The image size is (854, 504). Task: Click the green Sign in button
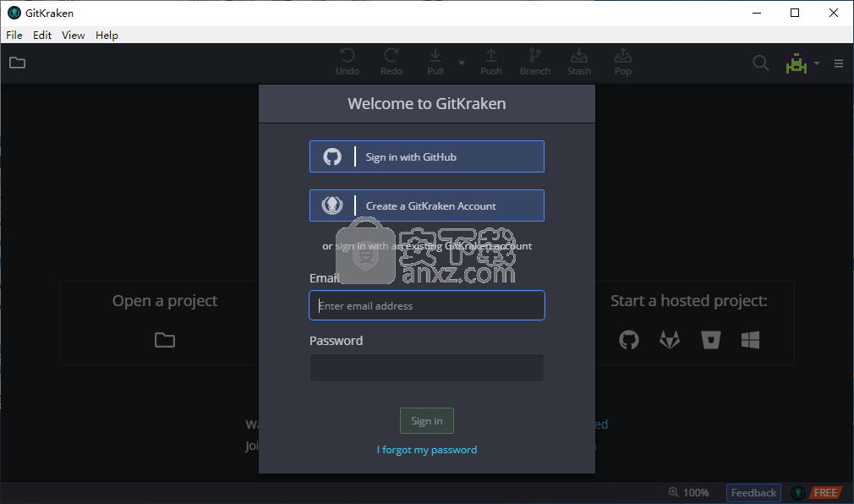(x=426, y=420)
